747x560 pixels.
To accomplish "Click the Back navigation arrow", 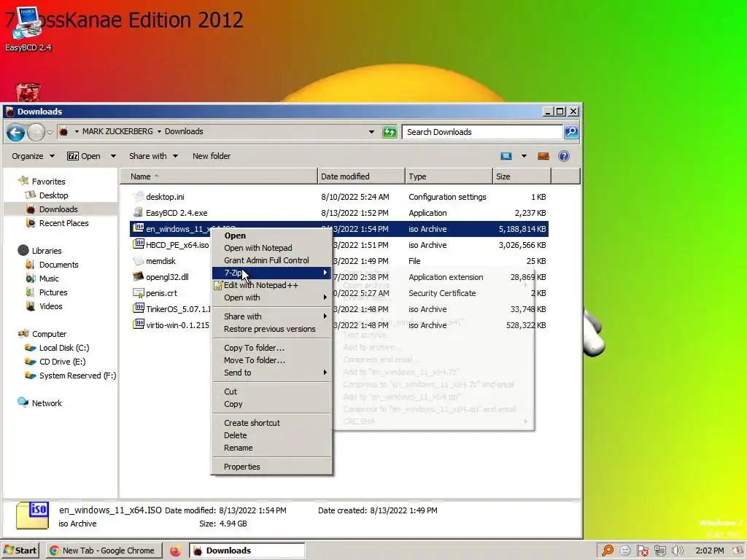I will coord(16,132).
